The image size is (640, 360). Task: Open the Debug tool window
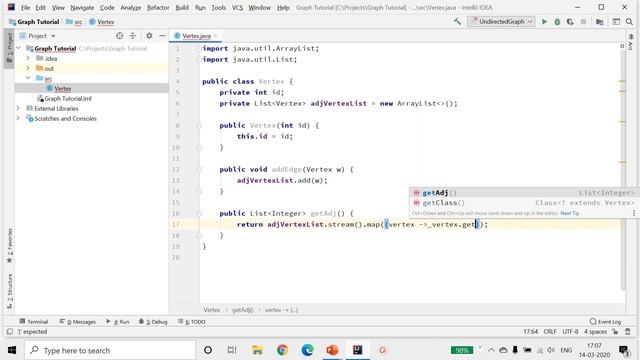(x=153, y=322)
